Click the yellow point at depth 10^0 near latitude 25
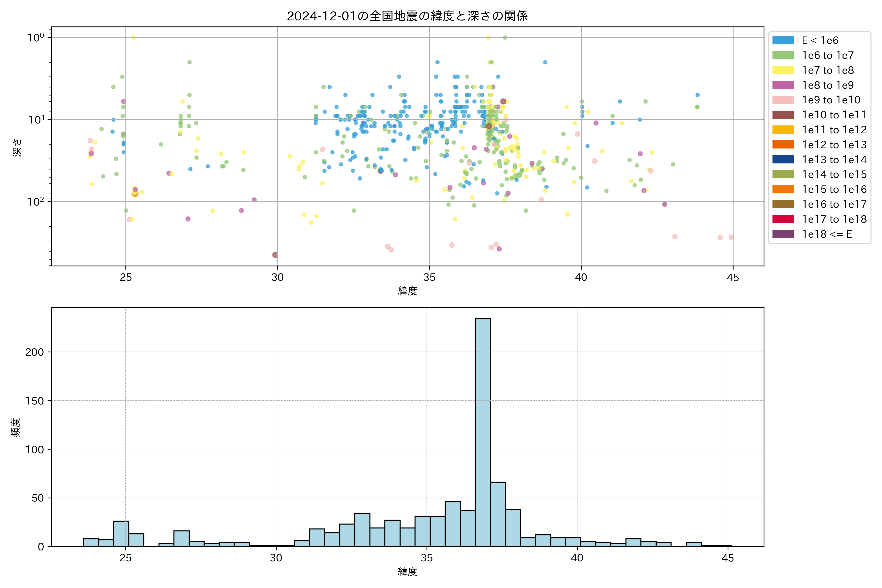This screenshot has height=588, width=882. (134, 37)
